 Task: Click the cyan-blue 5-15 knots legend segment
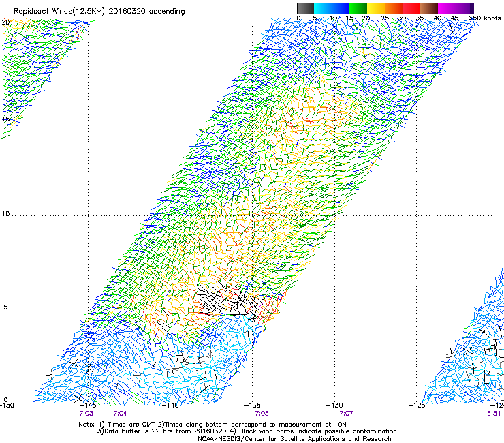coord(332,8)
